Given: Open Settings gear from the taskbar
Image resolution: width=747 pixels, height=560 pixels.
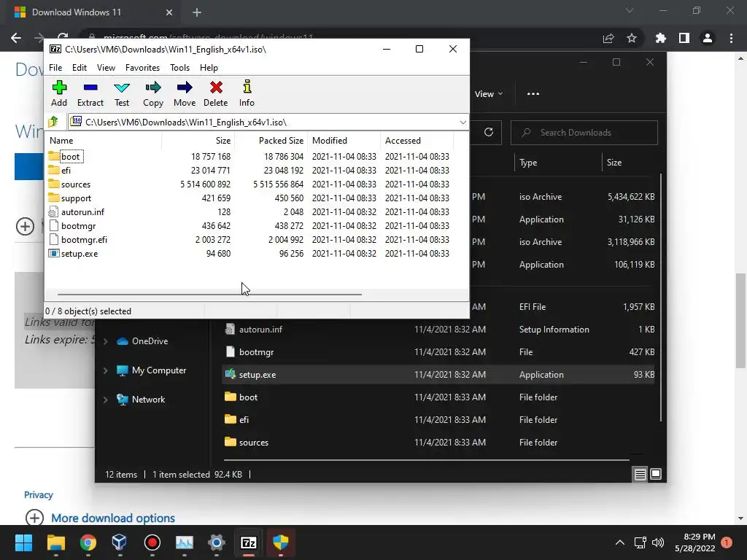Looking at the screenshot, I should [216, 542].
